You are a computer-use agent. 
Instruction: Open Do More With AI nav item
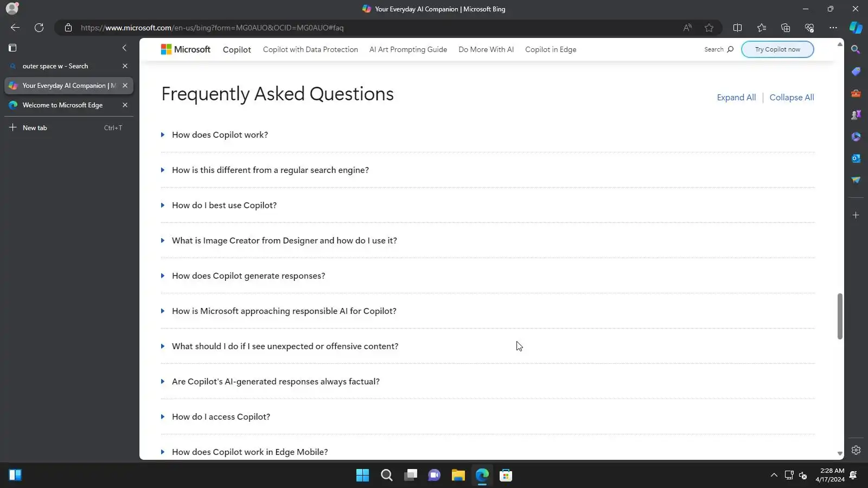(486, 49)
